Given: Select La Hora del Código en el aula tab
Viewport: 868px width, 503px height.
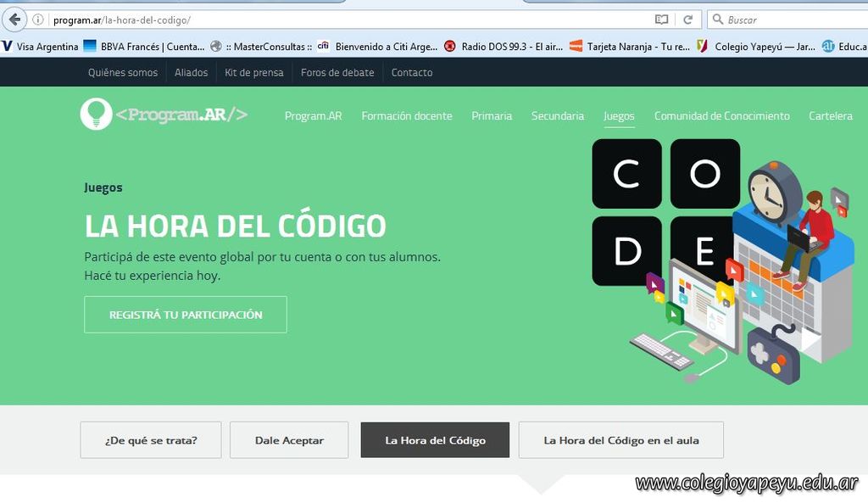Looking at the screenshot, I should 621,440.
